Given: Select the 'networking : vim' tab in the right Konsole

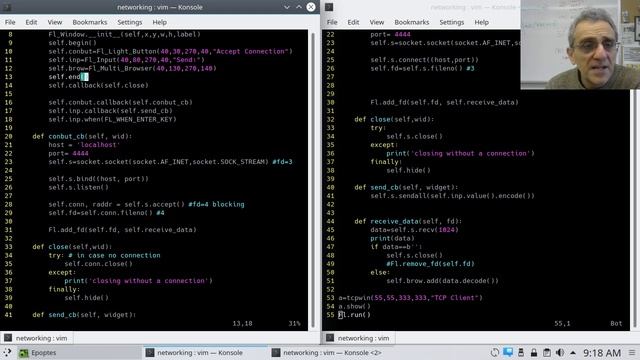Looking at the screenshot, I should (358, 338).
